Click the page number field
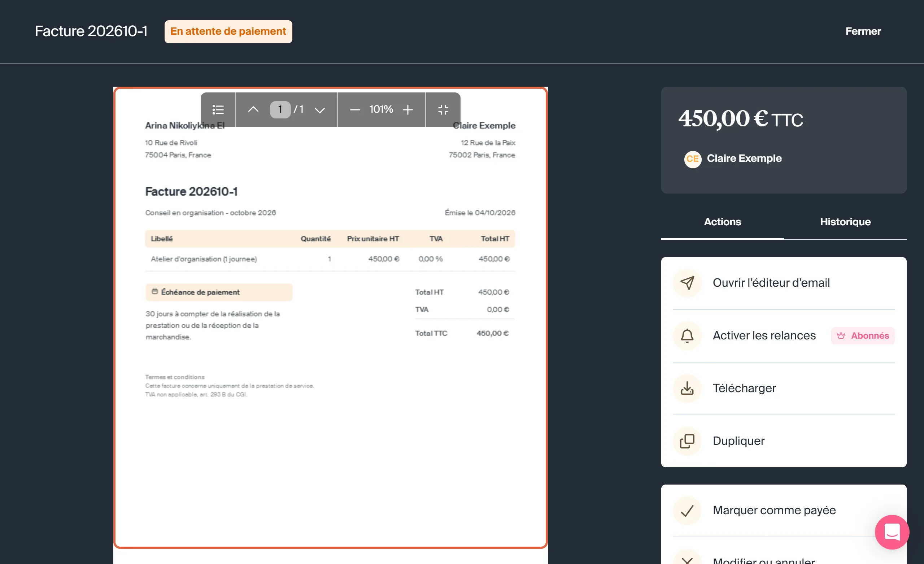Viewport: 924px width, 564px height. (280, 109)
